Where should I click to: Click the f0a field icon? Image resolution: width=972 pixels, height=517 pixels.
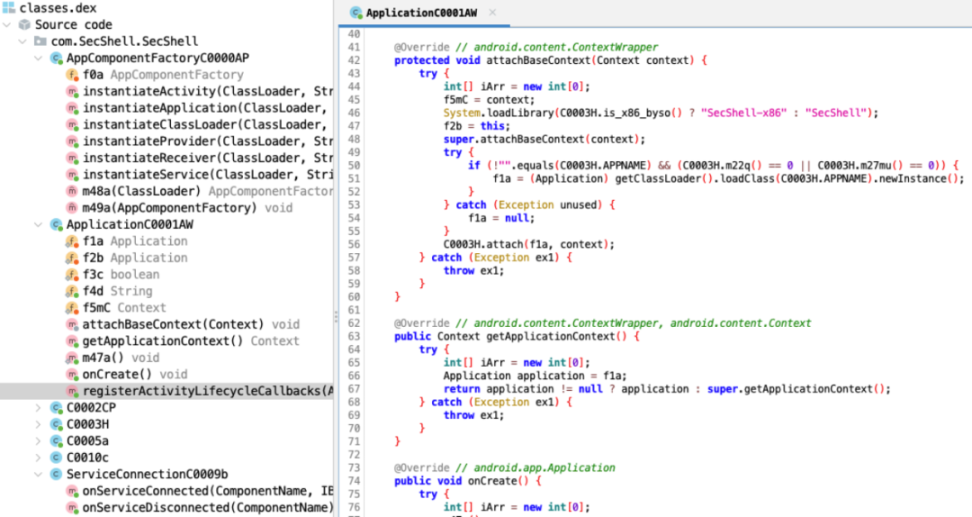(x=72, y=75)
